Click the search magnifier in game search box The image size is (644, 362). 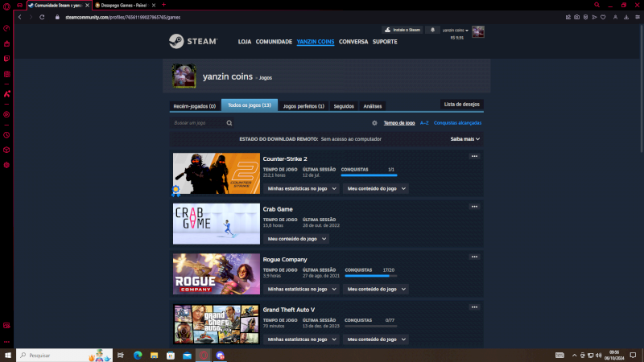click(x=229, y=123)
